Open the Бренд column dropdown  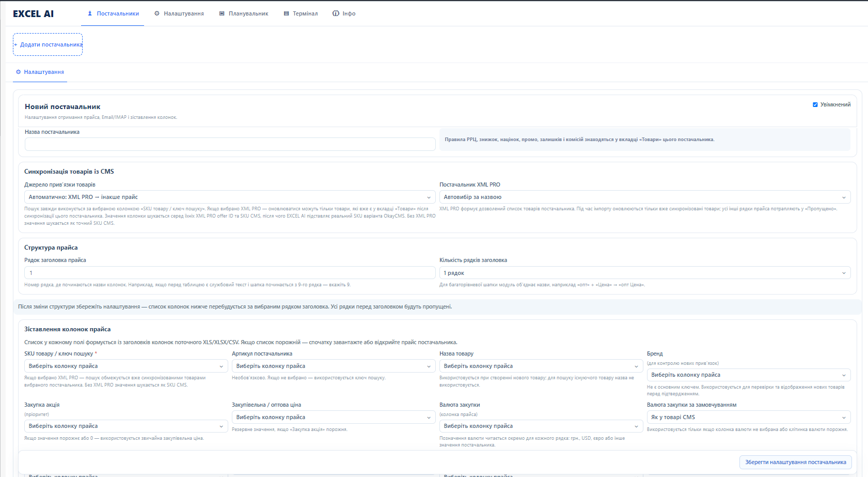click(749, 375)
